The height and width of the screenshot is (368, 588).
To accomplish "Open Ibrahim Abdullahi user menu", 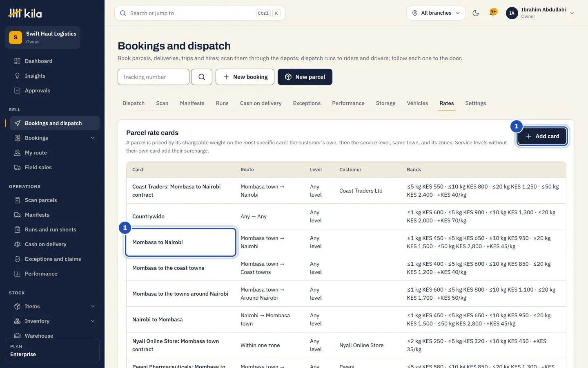I will (540, 13).
